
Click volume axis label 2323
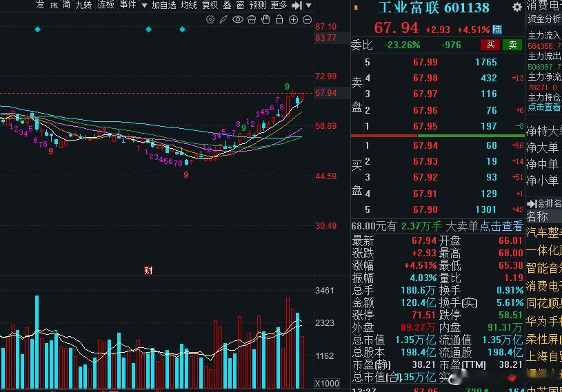tap(324, 323)
